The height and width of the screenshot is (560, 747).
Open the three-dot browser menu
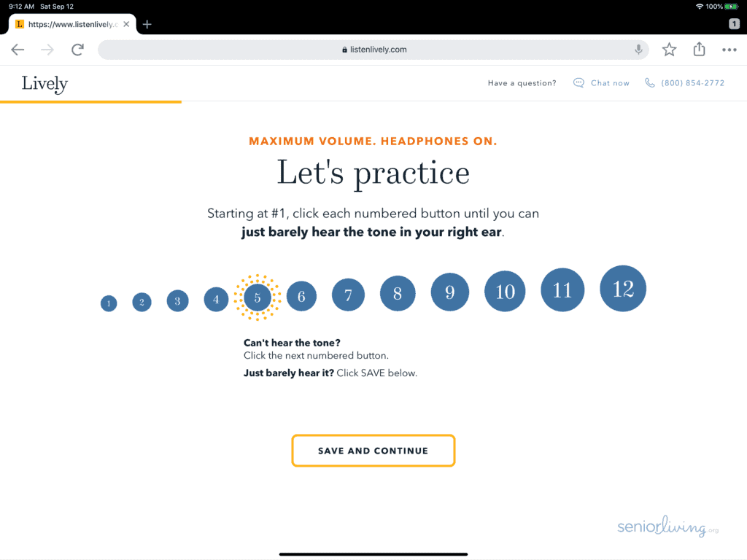click(729, 50)
